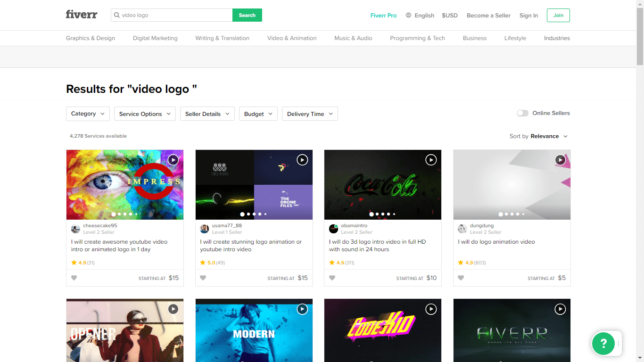The height and width of the screenshot is (362, 644).
Task: Click the green Search button
Action: pyautogui.click(x=247, y=15)
